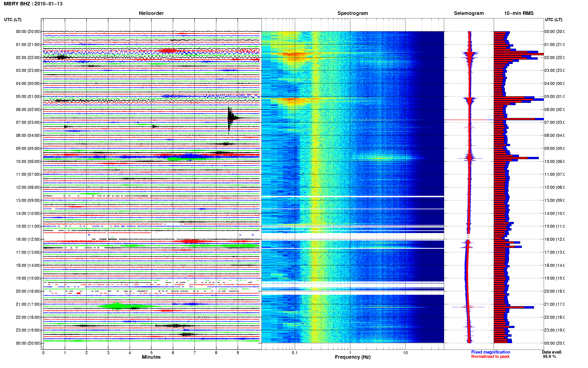
Task: Click the left '19:00 (15:00)' time label
Action: (28, 278)
